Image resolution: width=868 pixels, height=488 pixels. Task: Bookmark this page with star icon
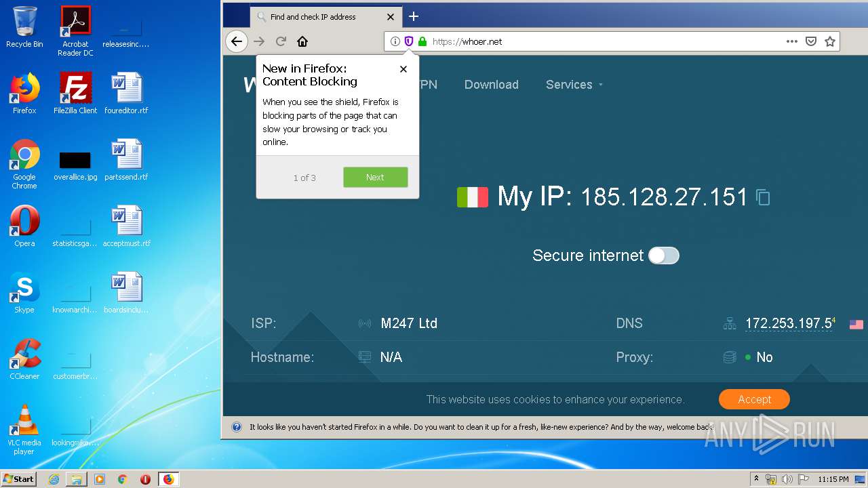pos(830,41)
